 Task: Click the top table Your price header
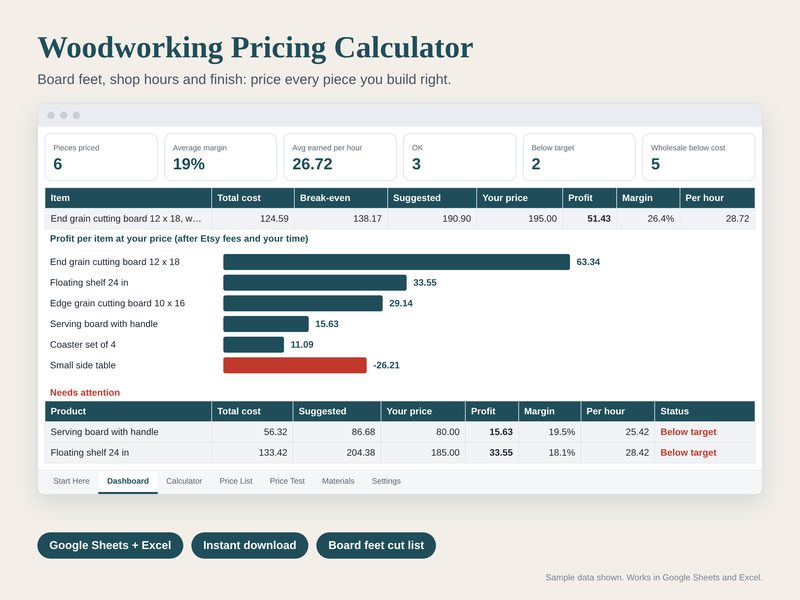tap(519, 198)
